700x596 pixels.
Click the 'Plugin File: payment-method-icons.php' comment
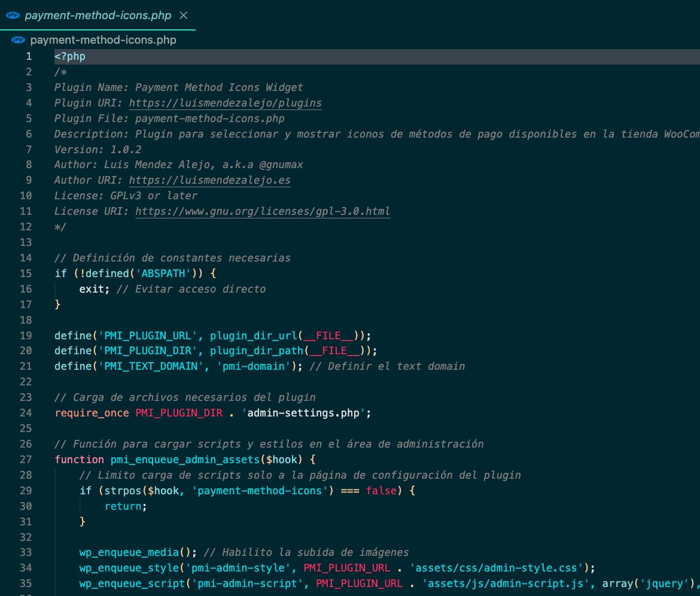click(169, 118)
